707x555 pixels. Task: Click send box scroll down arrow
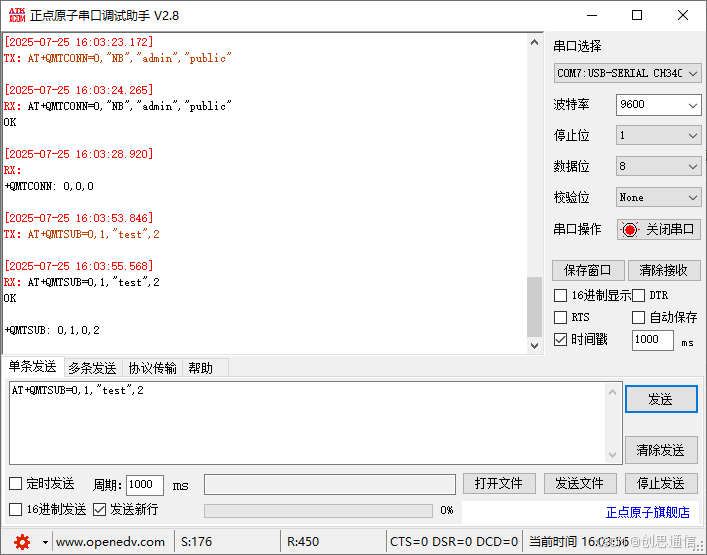point(612,454)
